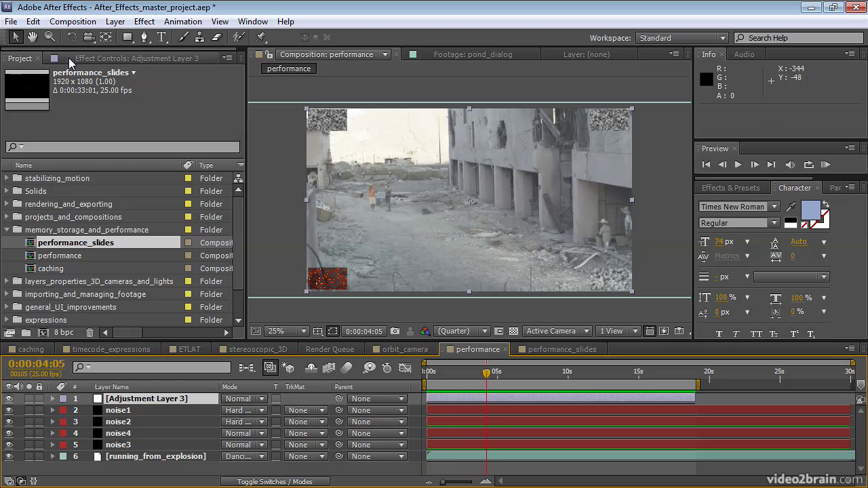
Task: Open the show channel RGB icon
Action: (x=425, y=331)
